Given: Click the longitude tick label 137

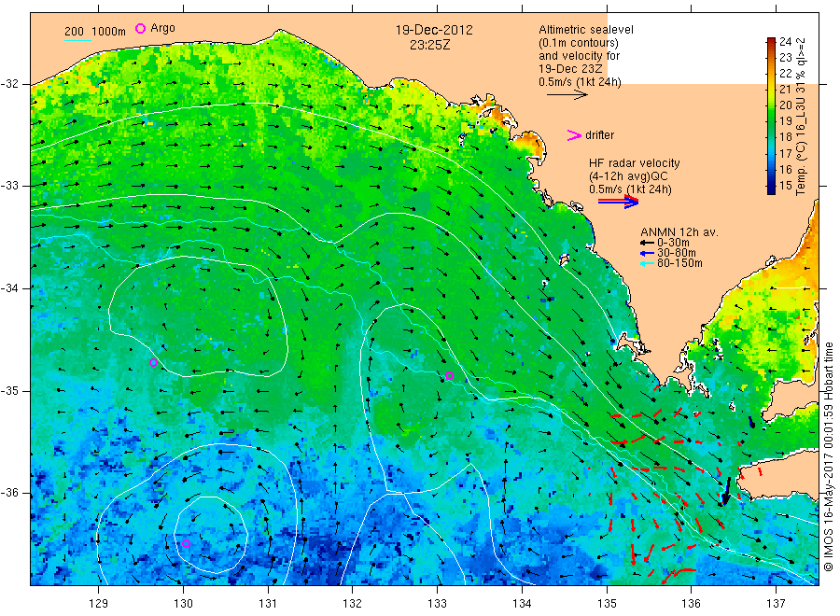Looking at the screenshot, I should (776, 604).
